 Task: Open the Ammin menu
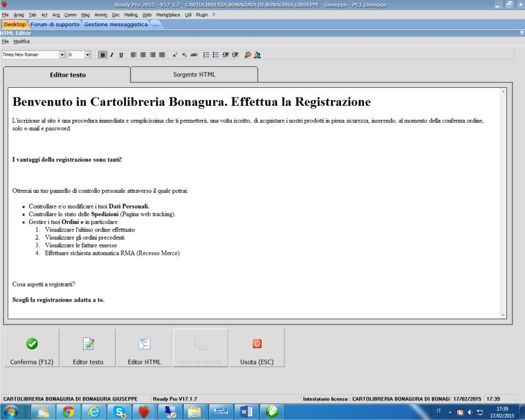click(x=101, y=15)
